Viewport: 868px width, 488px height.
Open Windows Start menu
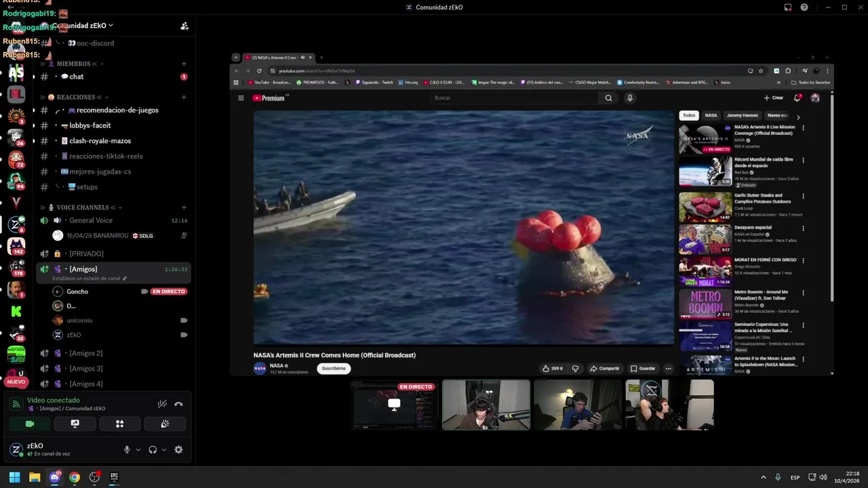(x=14, y=477)
